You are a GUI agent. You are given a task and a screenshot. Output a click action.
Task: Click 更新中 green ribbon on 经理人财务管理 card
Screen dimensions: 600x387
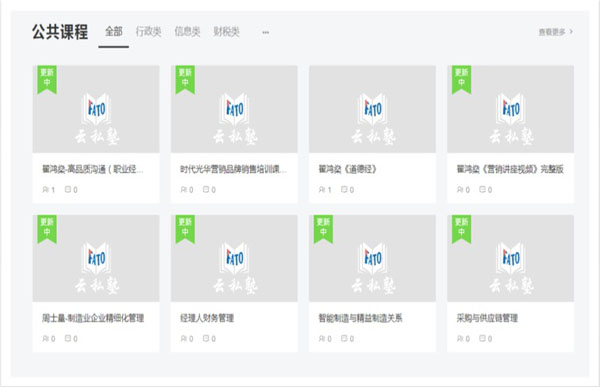click(185, 229)
